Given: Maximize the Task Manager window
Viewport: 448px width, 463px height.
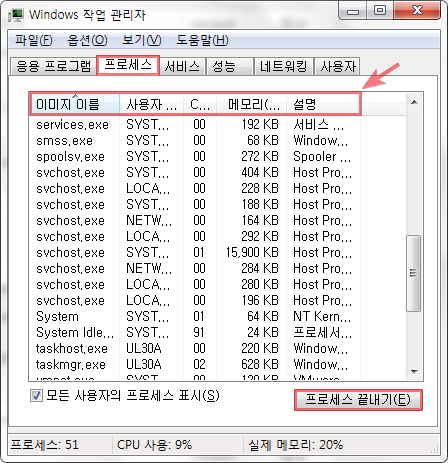Looking at the screenshot, I should click(379, 10).
